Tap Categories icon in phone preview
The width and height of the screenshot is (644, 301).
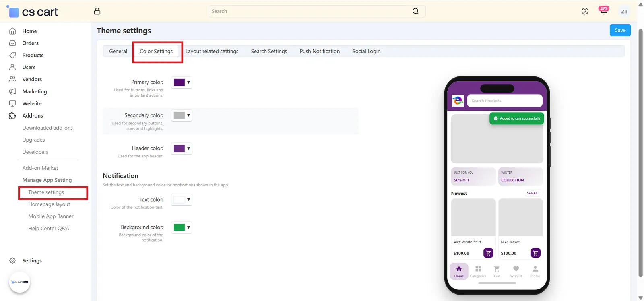click(478, 269)
